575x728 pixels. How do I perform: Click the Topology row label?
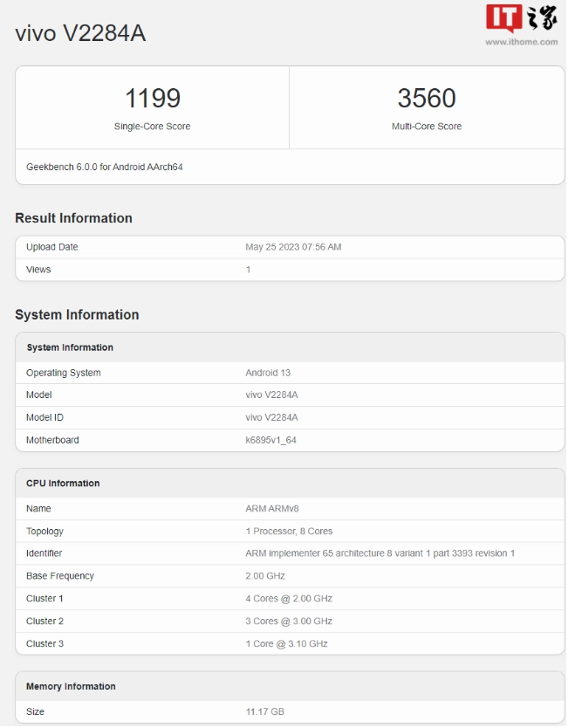pyautogui.click(x=44, y=531)
